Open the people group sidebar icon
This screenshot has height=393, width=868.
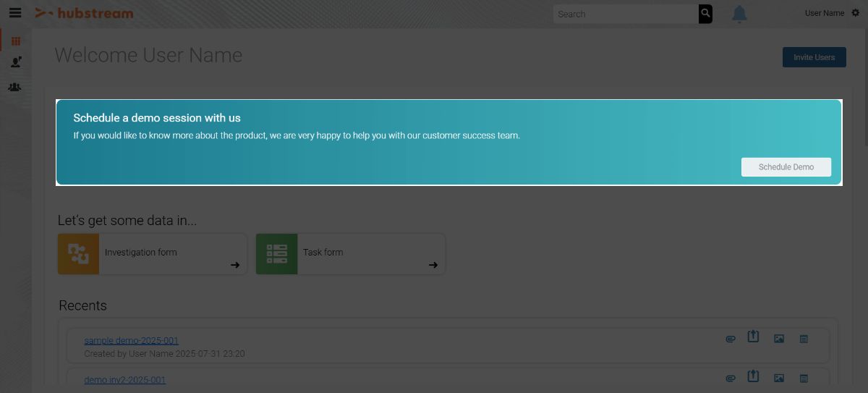tap(15, 87)
